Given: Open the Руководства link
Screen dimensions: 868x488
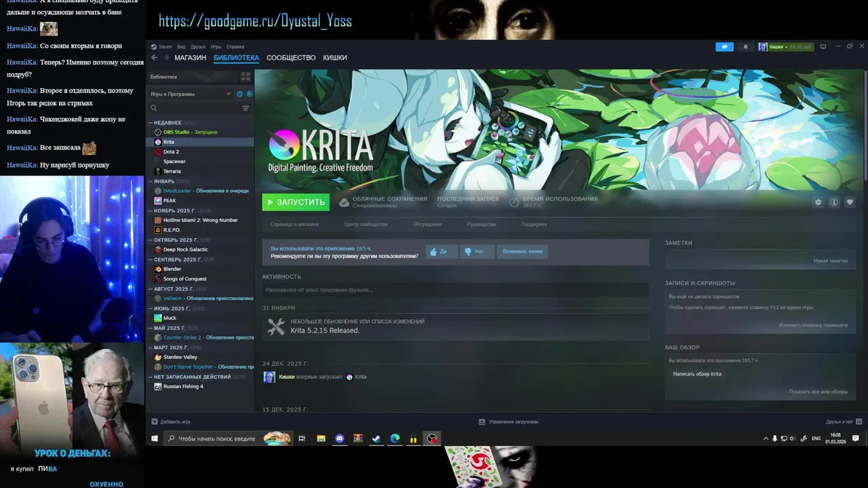Looking at the screenshot, I should pyautogui.click(x=481, y=224).
